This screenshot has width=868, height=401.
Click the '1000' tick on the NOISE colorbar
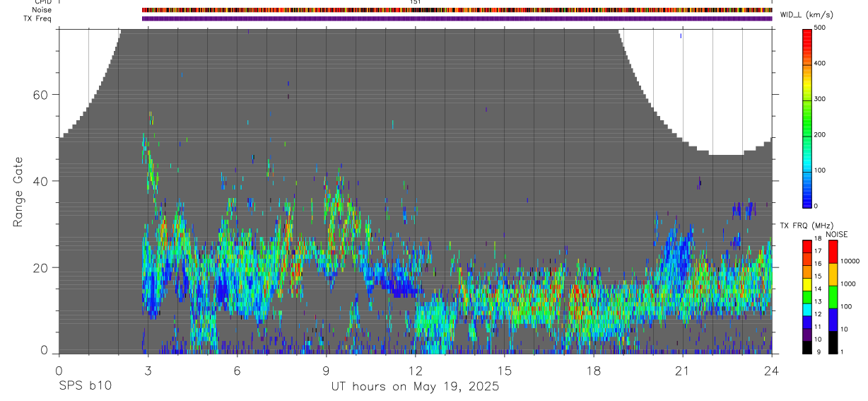(x=848, y=284)
